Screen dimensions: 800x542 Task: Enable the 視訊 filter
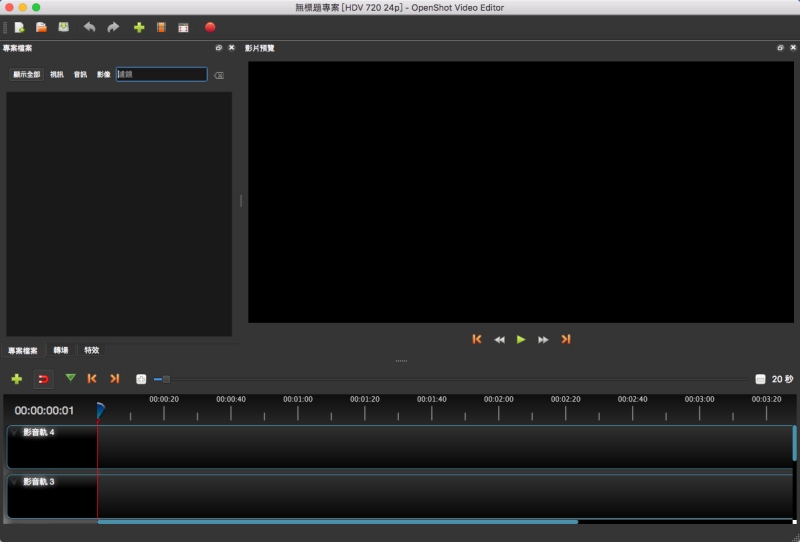tap(57, 75)
